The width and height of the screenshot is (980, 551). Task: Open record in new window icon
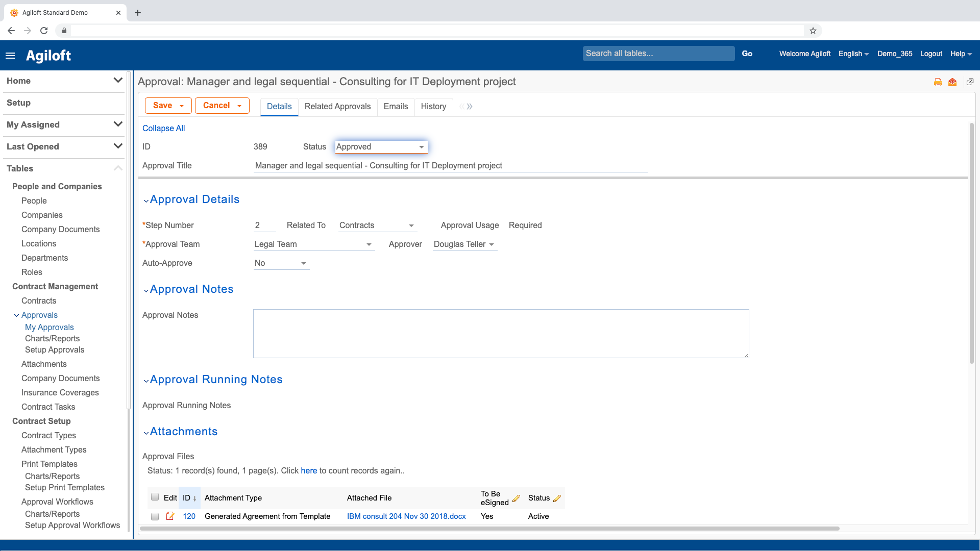[969, 82]
